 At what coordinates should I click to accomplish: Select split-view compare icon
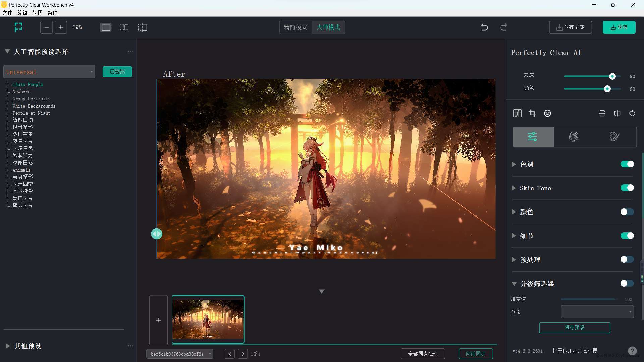pos(143,27)
